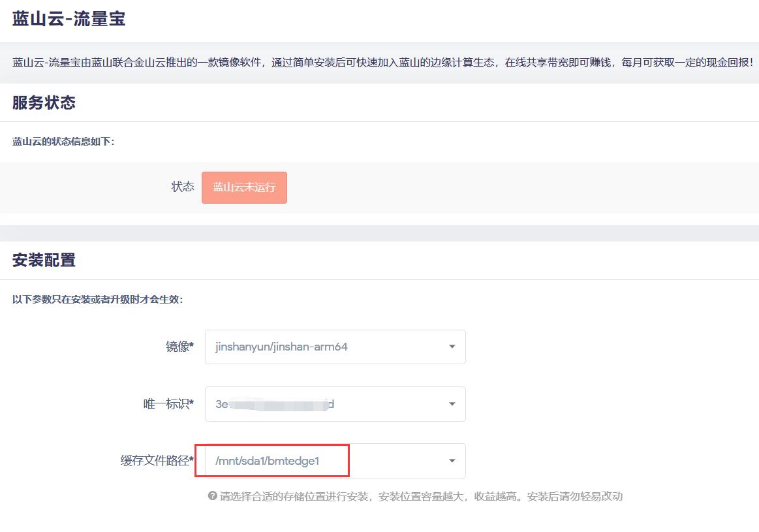The height and width of the screenshot is (532, 759).
Task: Click the 缓存文件路径* field label
Action: (x=157, y=460)
